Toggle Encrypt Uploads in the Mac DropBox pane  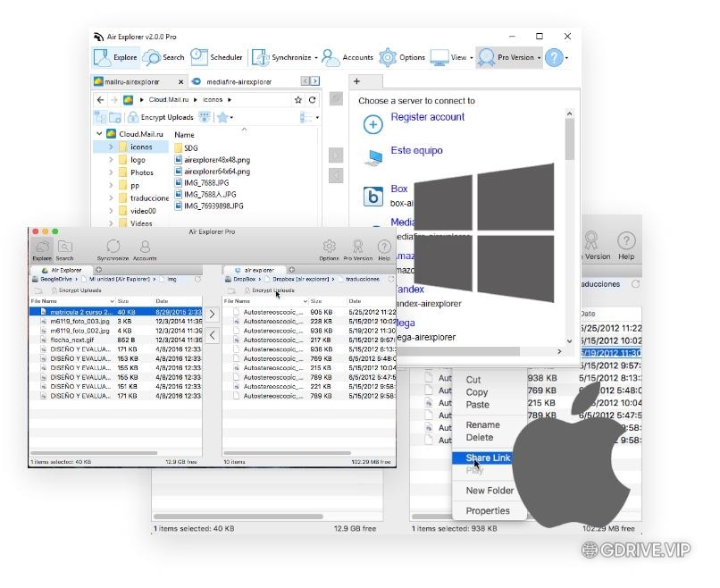click(x=270, y=290)
